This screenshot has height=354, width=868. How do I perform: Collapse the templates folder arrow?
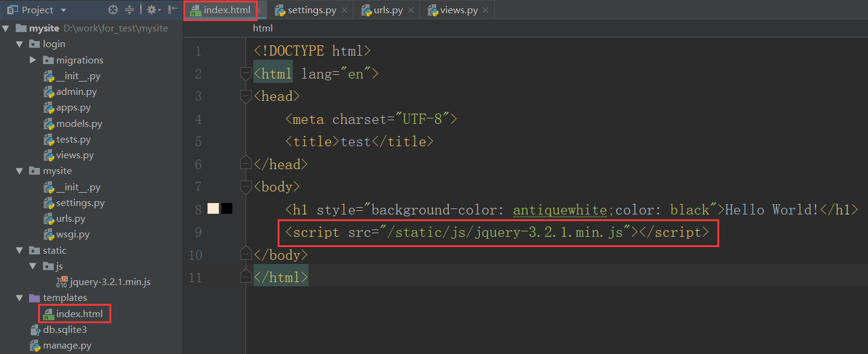19,298
